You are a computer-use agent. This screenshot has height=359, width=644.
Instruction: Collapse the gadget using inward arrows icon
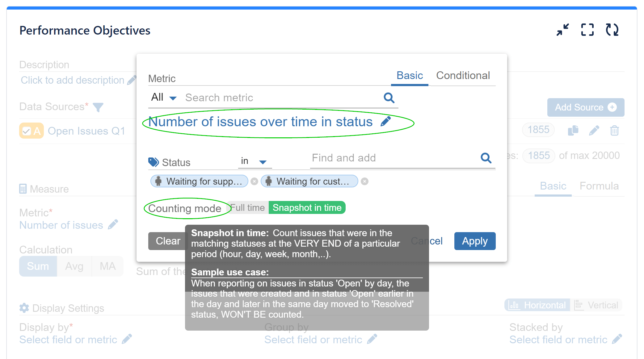coord(563,30)
